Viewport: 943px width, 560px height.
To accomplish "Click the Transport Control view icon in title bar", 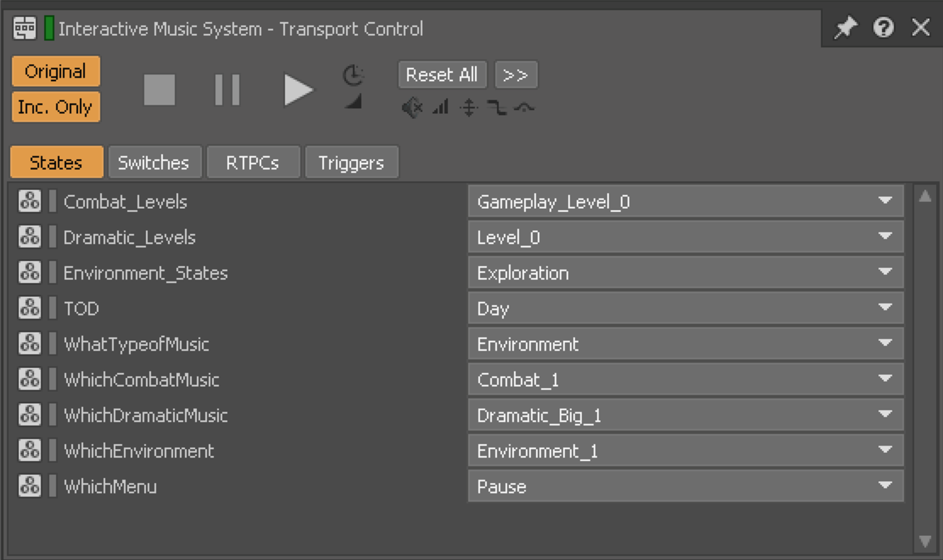I will [x=25, y=28].
